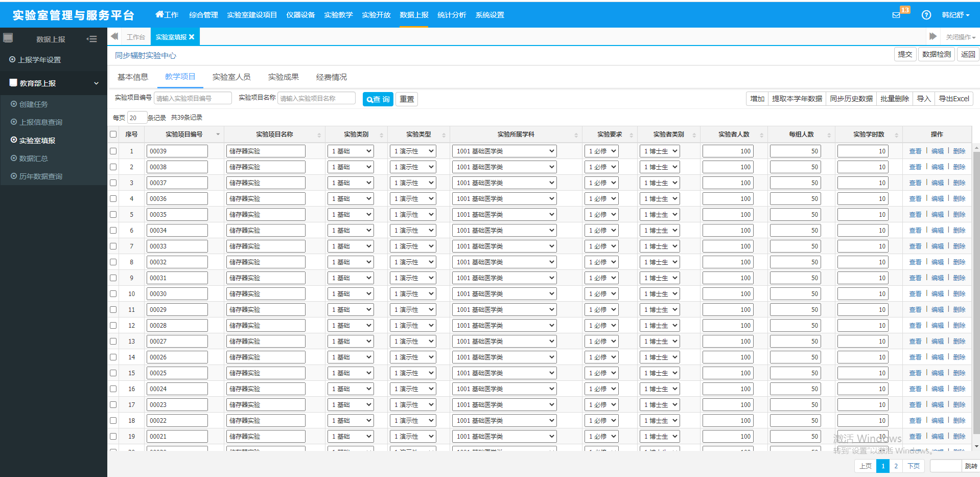Sort by 实验者人数 column arrows
The height and width of the screenshot is (477, 980).
(x=761, y=135)
